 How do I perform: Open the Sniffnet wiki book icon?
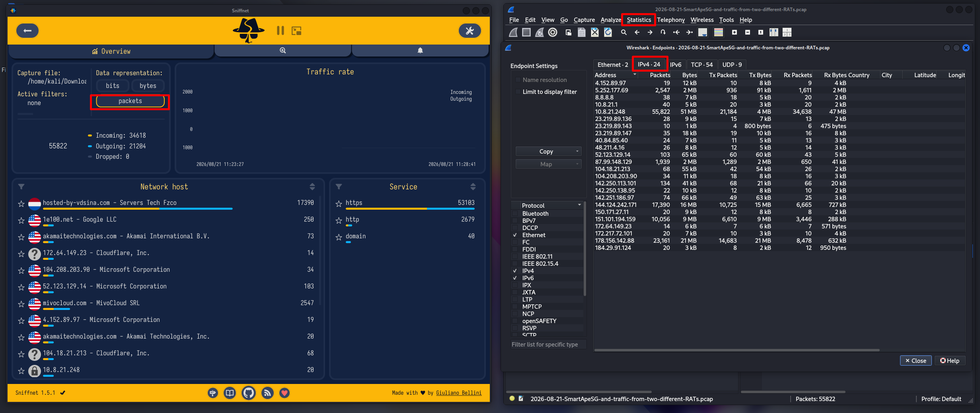coord(230,393)
